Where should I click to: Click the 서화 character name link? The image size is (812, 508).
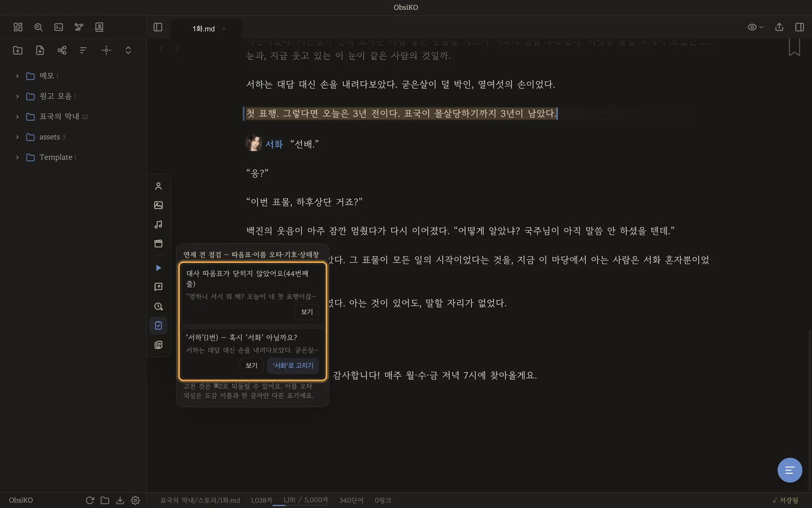pyautogui.click(x=274, y=144)
